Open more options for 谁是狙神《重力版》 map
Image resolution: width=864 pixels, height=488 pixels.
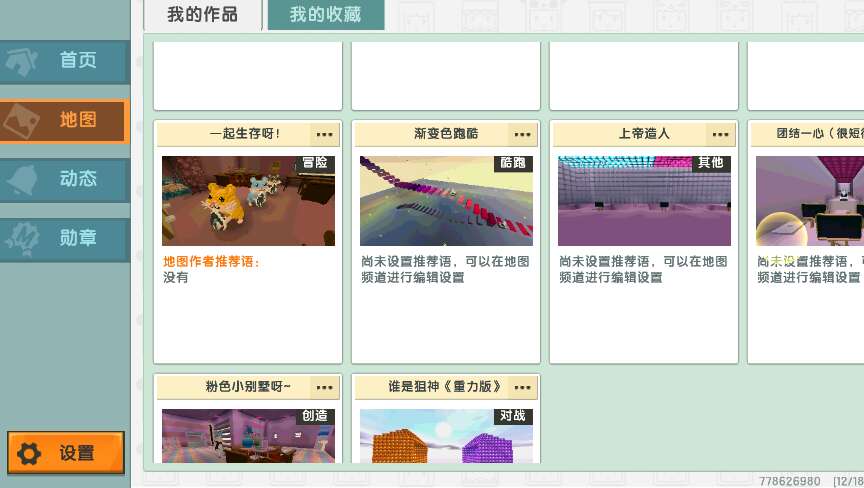522,388
